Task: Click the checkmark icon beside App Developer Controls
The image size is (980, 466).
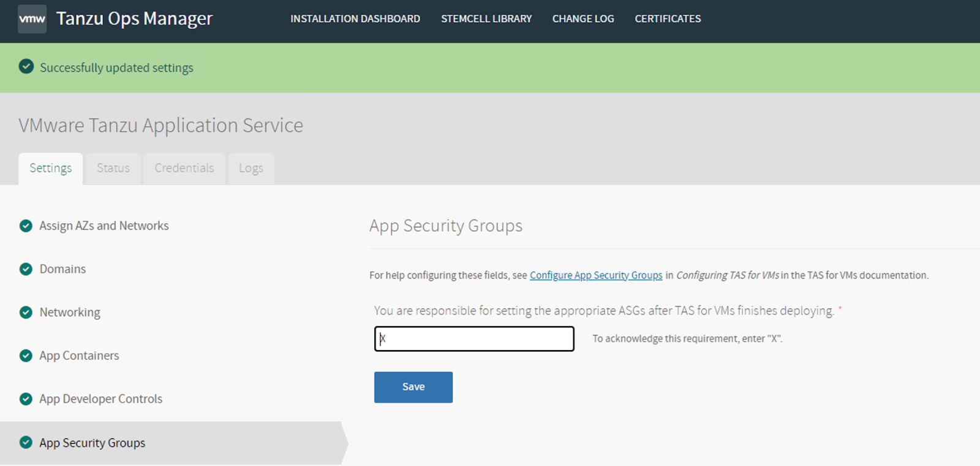Action: [x=26, y=399]
